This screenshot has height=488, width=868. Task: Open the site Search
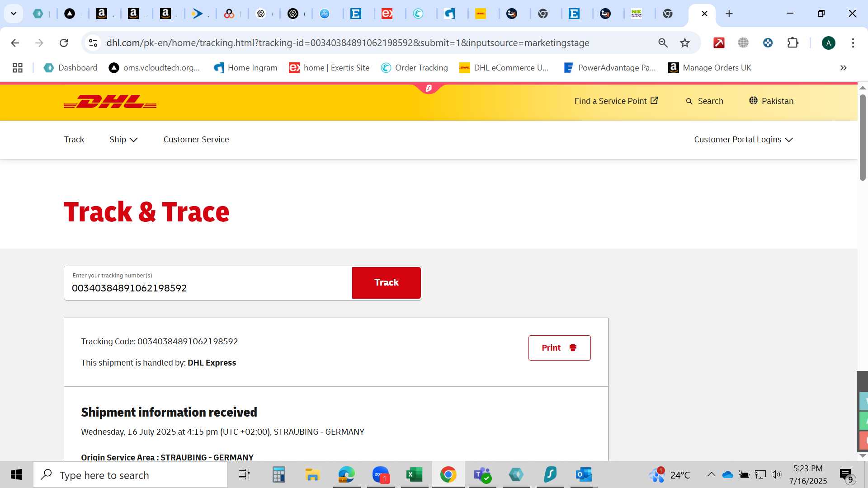click(x=704, y=101)
